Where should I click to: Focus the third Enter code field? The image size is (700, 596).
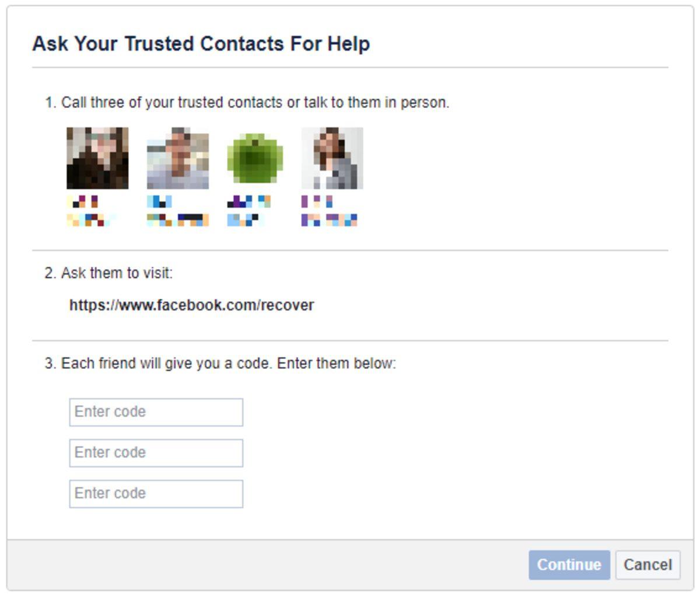pos(156,494)
